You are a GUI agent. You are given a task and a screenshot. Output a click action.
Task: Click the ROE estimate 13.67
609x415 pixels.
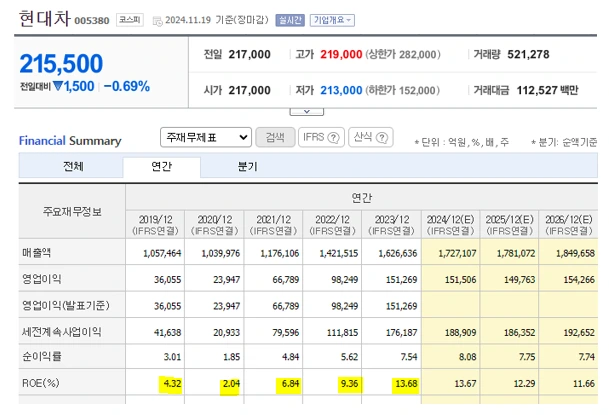tap(465, 384)
